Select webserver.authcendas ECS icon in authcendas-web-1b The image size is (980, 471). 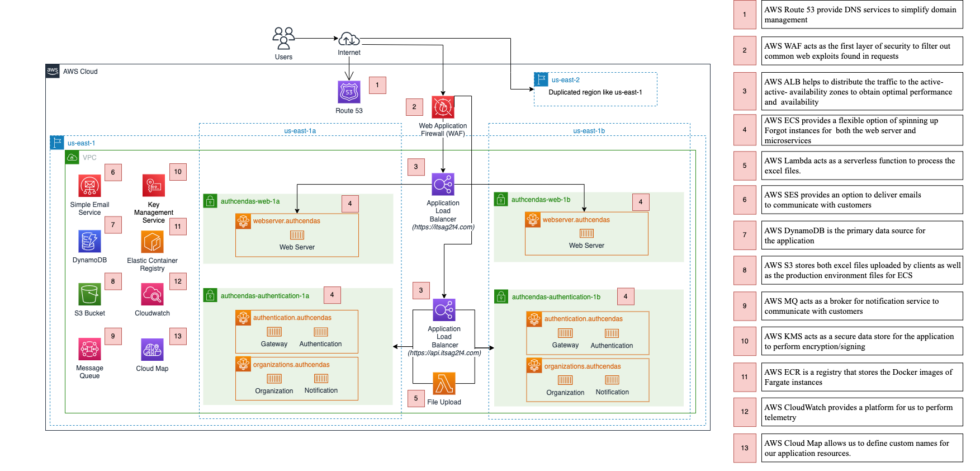click(x=533, y=220)
